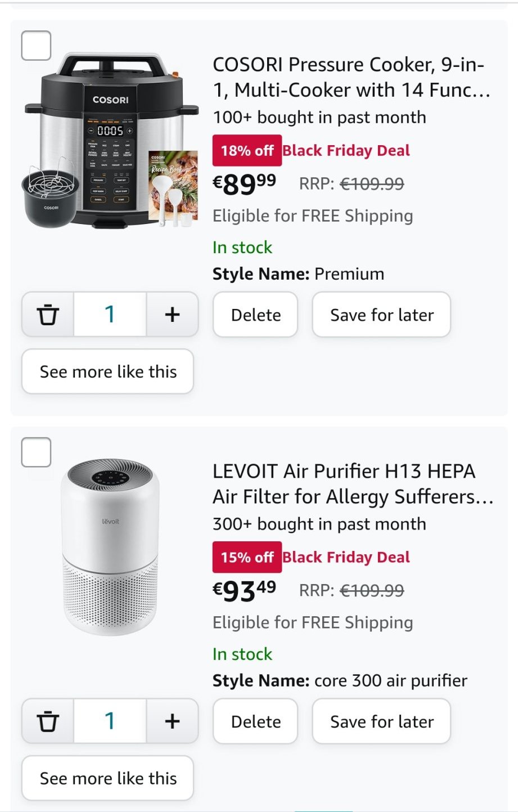
Task: Click trash icon for LEVOIT Air Purifier
Action: (x=48, y=721)
